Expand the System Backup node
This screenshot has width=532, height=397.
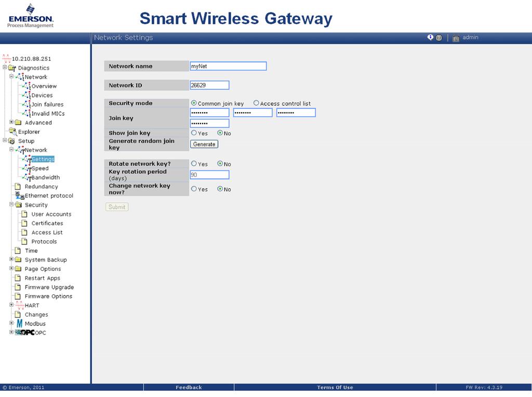pyautogui.click(x=11, y=259)
